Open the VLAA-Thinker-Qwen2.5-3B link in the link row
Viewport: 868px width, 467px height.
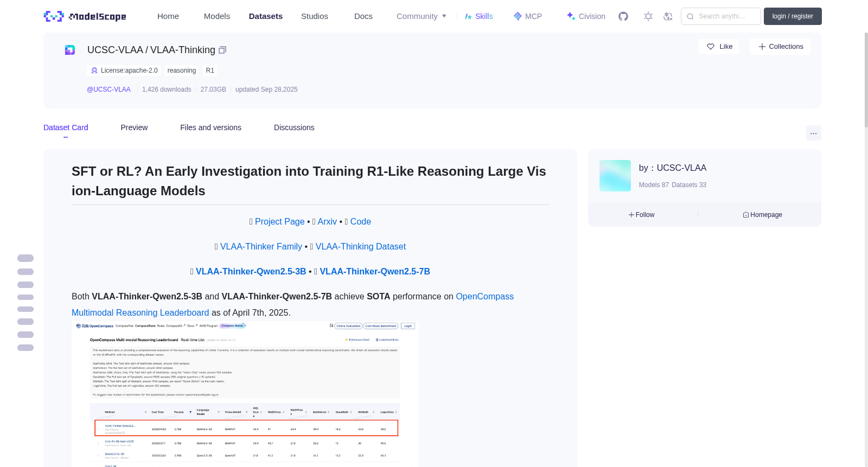pyautogui.click(x=251, y=271)
